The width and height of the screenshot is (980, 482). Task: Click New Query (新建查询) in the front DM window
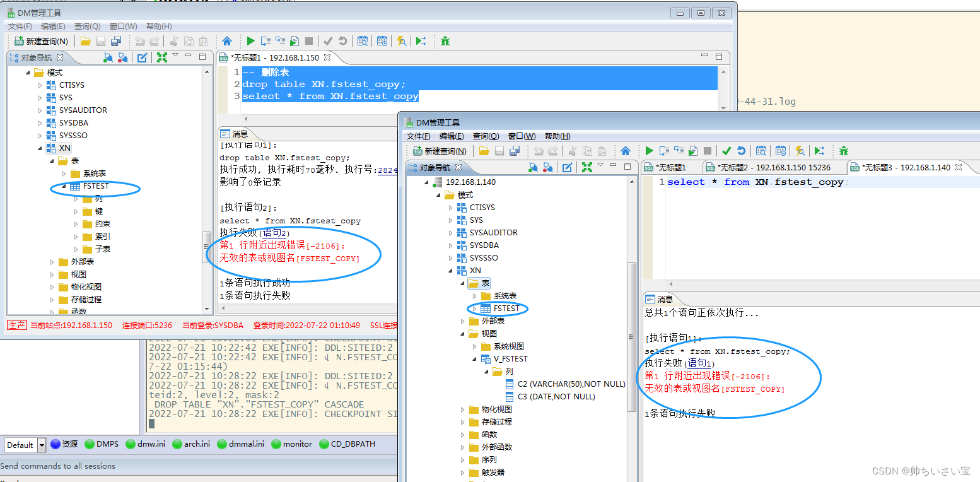(440, 151)
